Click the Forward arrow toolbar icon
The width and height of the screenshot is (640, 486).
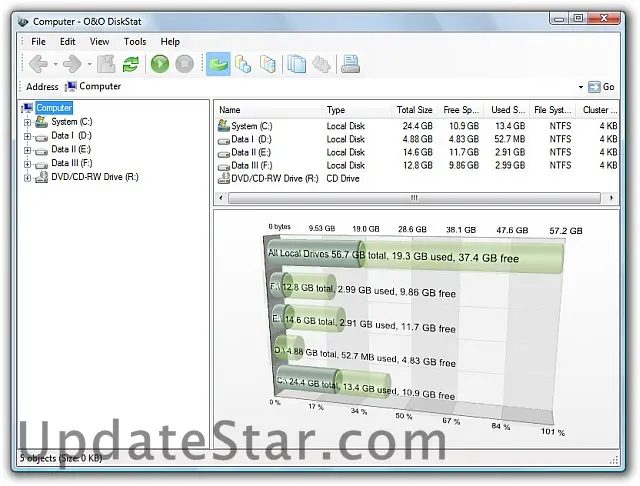tap(73, 64)
